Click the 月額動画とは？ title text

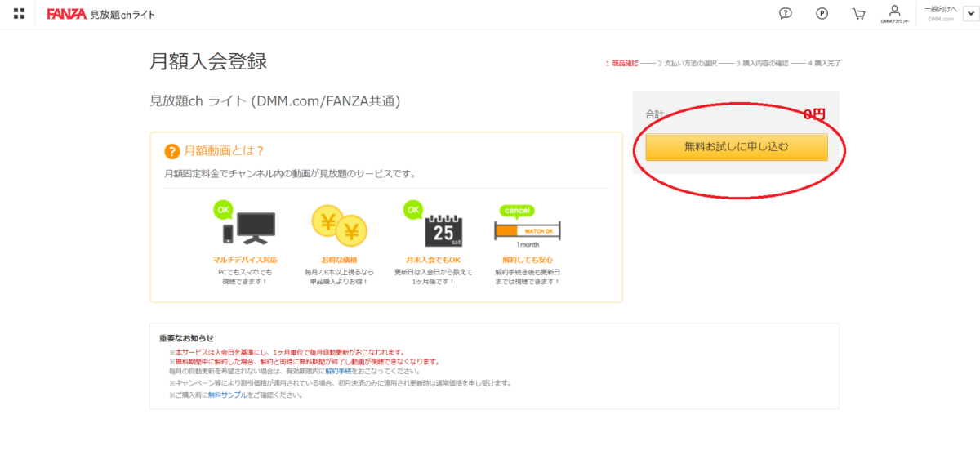coord(225,151)
